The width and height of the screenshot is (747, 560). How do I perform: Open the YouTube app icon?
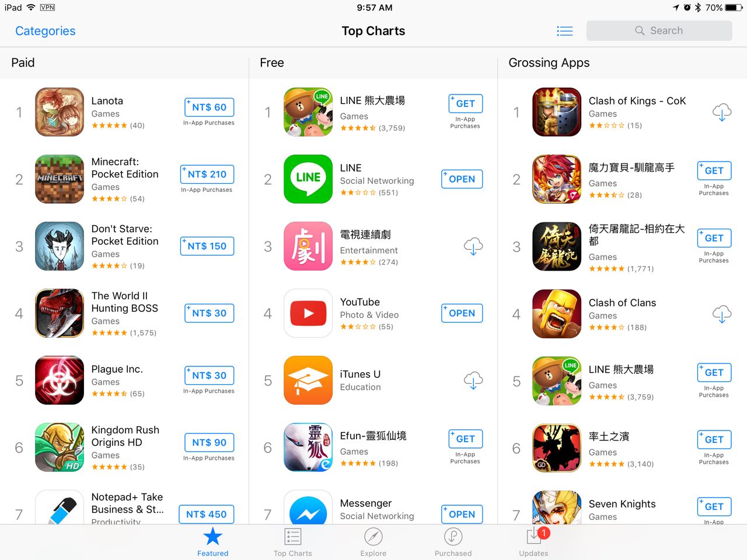[308, 313]
